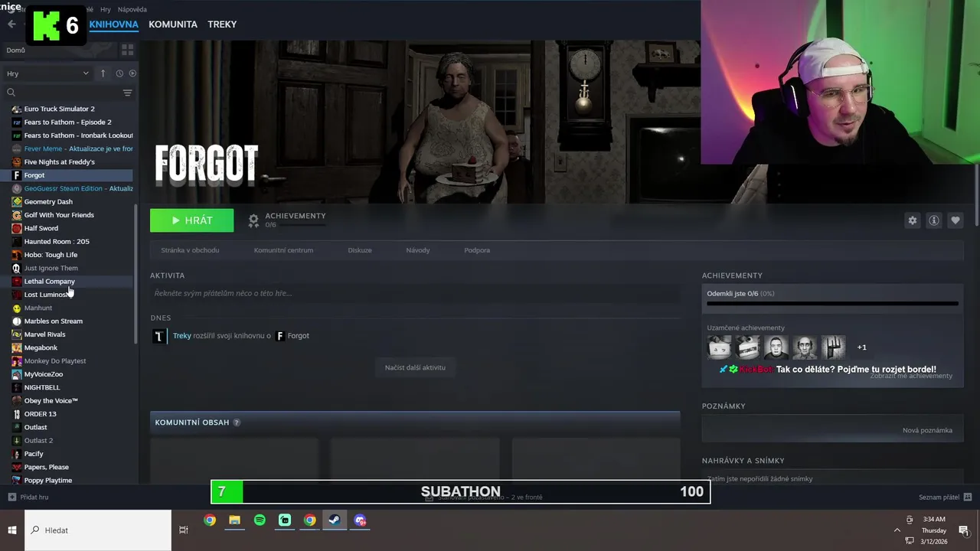Open second locked achievement thumbnail
The height and width of the screenshot is (551, 980).
(x=747, y=347)
